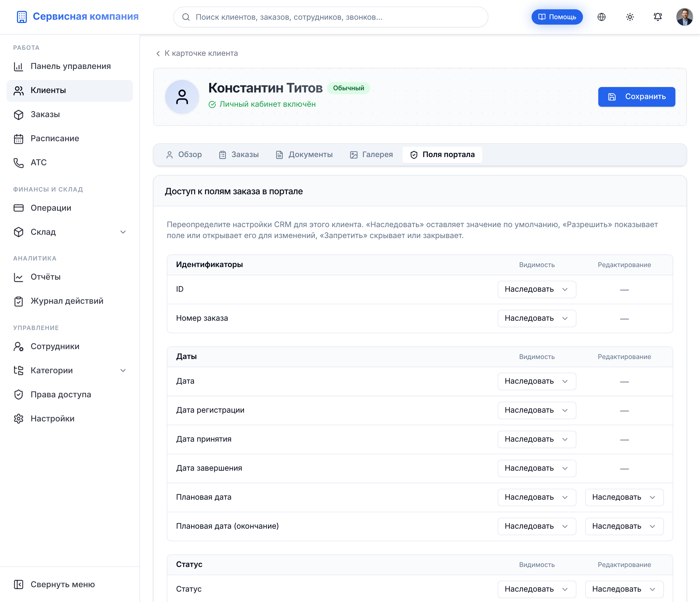Toggle light theme sun icon
The image size is (700, 602).
click(x=630, y=17)
